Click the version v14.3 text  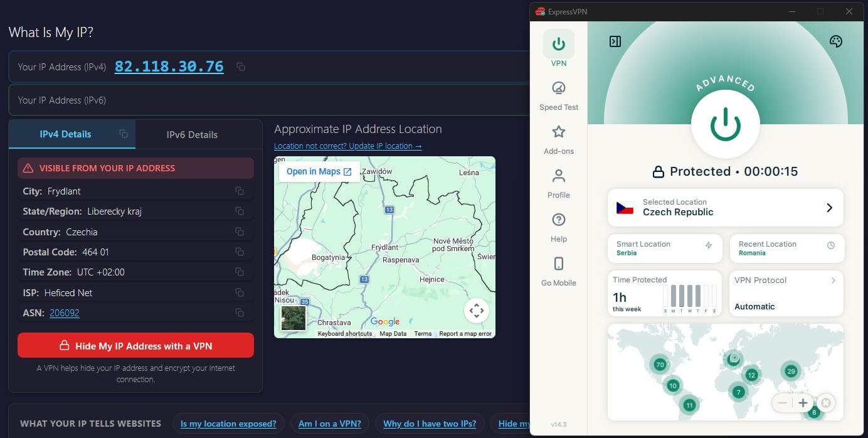point(558,424)
